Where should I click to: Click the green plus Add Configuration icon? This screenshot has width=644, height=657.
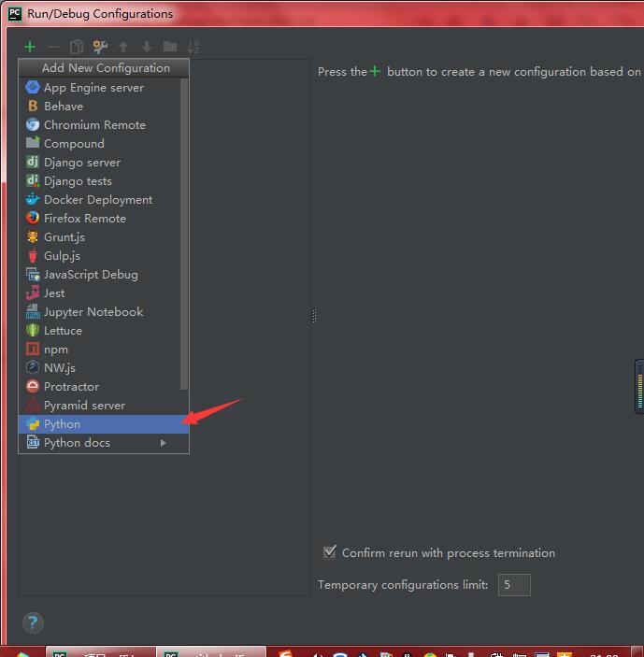30,47
